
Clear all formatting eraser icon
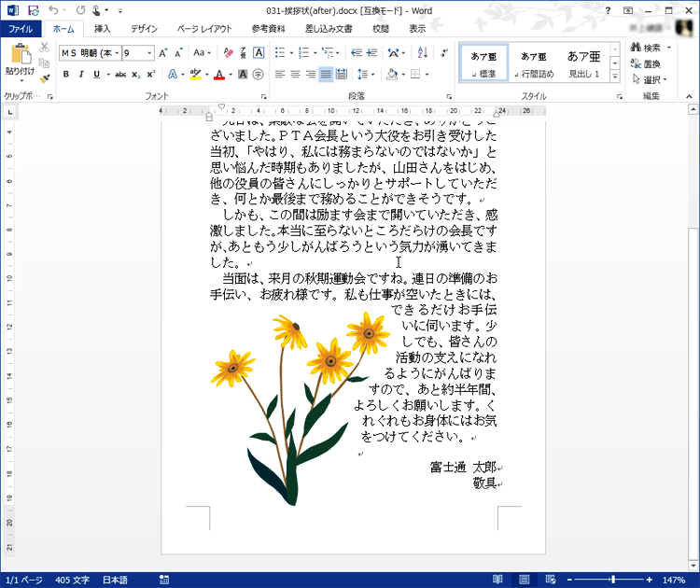[228, 53]
